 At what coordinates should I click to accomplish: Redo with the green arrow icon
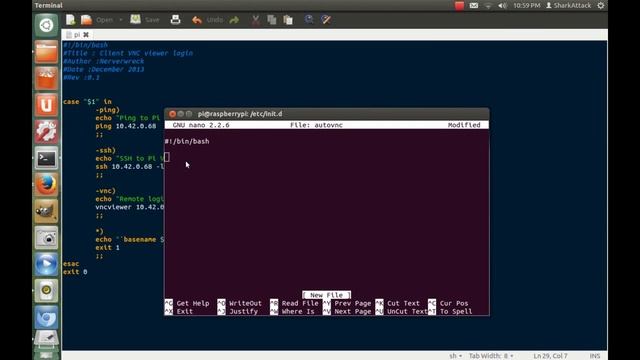pyautogui.click(x=234, y=20)
